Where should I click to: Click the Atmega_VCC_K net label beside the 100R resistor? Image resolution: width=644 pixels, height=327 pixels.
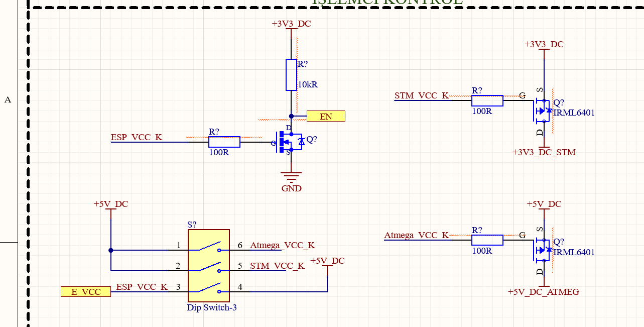417,235
